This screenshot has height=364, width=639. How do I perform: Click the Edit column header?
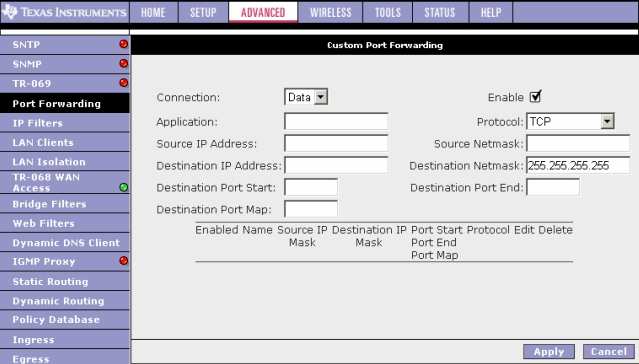524,230
